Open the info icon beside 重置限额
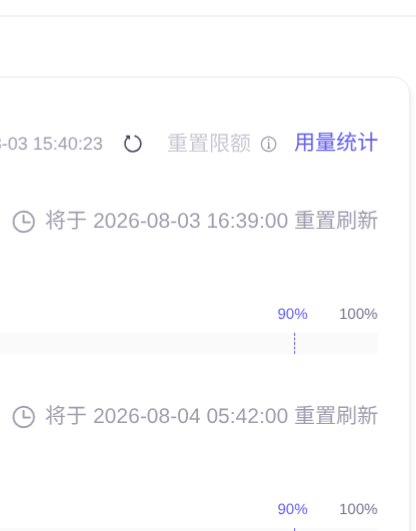416x531 pixels. click(x=269, y=144)
